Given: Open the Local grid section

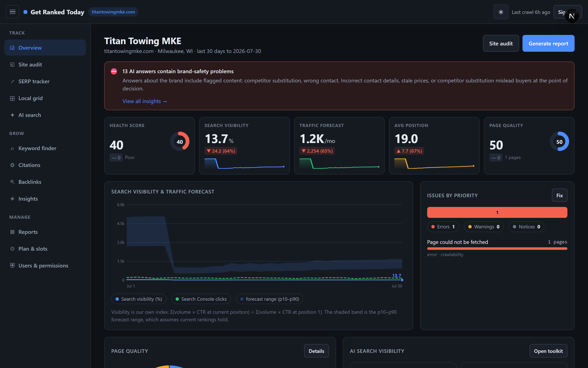Looking at the screenshot, I should pos(45,98).
